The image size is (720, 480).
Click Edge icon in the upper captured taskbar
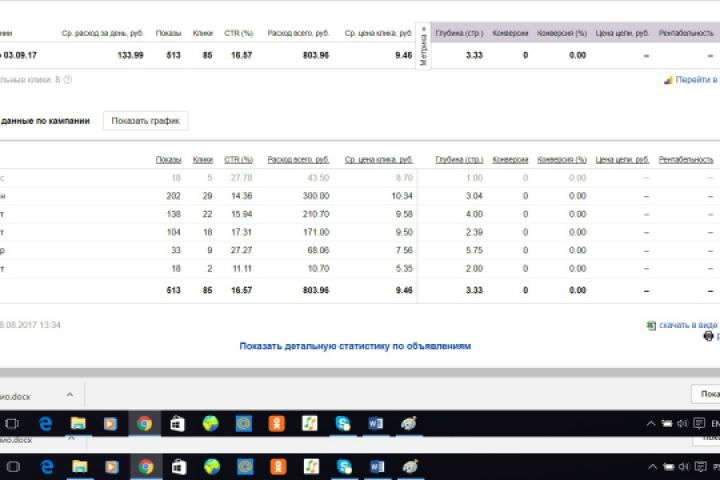click(x=45, y=424)
